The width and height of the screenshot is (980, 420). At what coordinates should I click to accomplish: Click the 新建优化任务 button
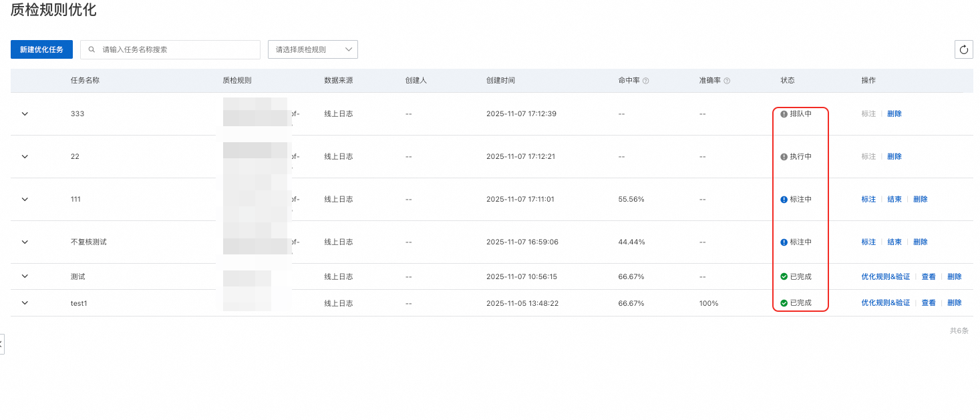point(41,49)
